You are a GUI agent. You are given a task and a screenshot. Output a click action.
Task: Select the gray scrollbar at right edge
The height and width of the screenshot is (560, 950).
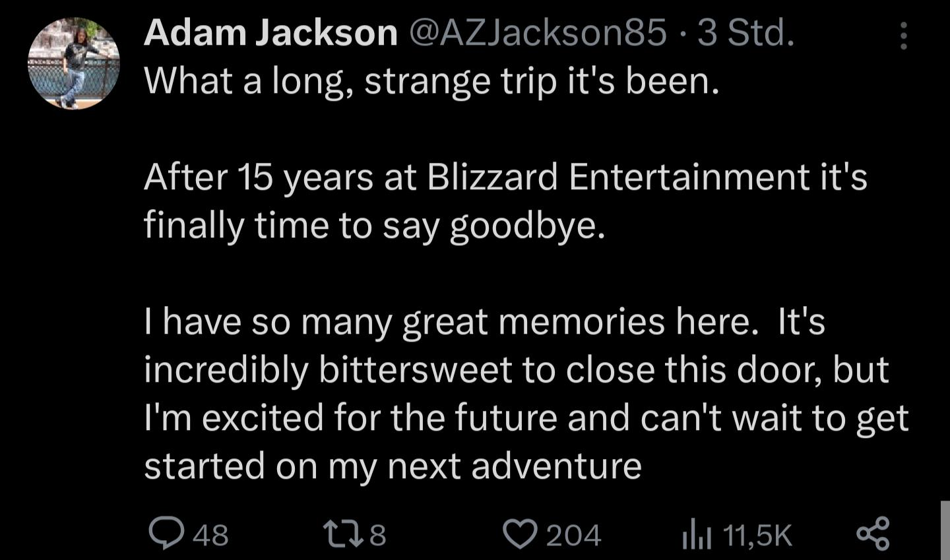(x=945, y=530)
